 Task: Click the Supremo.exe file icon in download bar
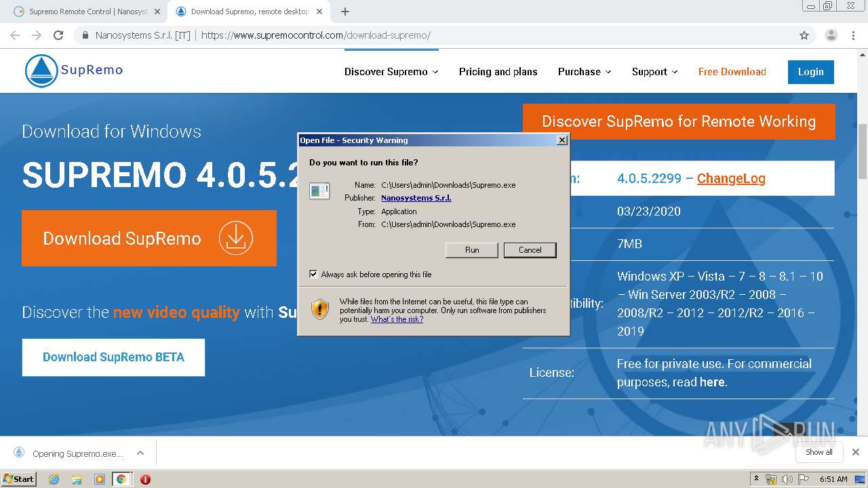point(19,453)
